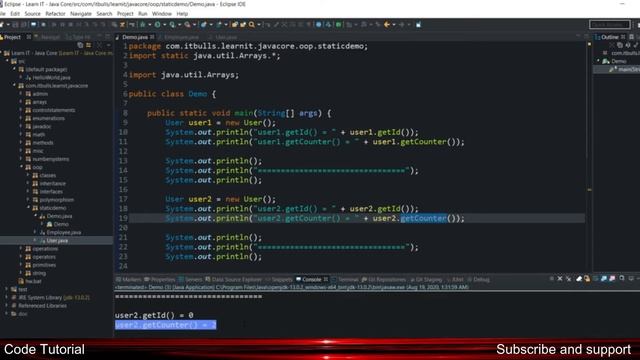
Task: Click the Save icon in the main toolbar
Action: [16, 25]
